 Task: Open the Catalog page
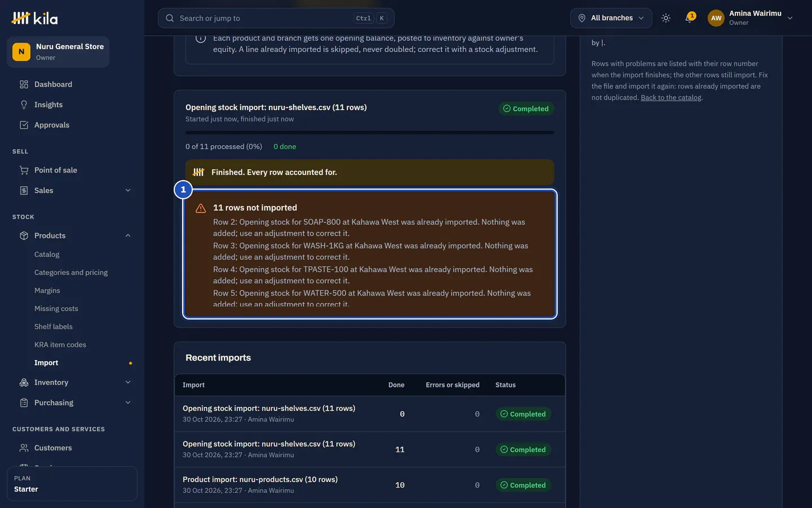pos(47,255)
